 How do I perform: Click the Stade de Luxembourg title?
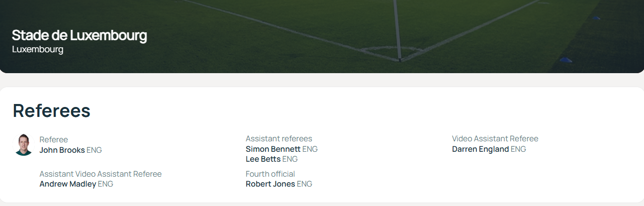tap(80, 36)
